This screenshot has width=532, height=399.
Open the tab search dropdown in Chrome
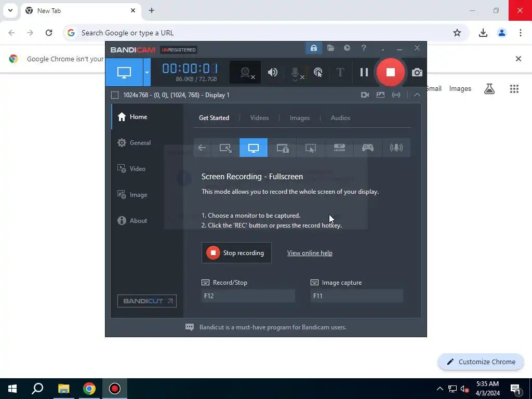click(x=10, y=10)
